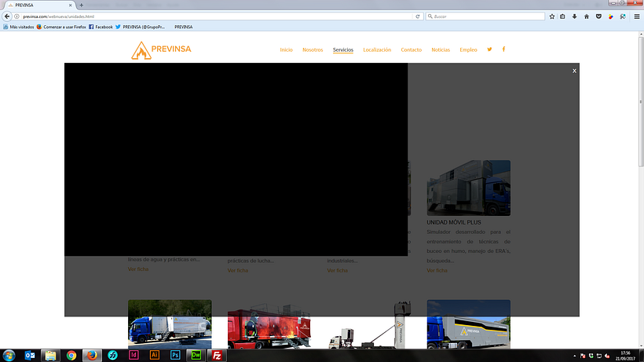This screenshot has width=644, height=362.
Task: Switch to the Firefox taskbar icon
Action: point(92,356)
